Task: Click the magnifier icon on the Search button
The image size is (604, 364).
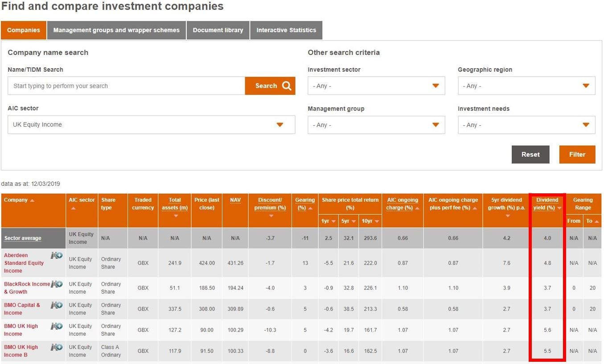Action: point(287,86)
